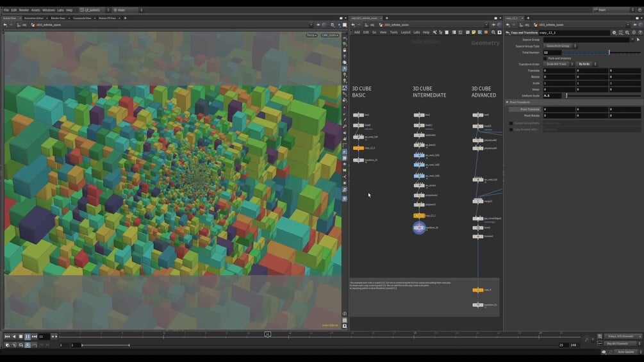The width and height of the screenshot is (644, 362).
Task: Click the current frame number field
Action: pyautogui.click(x=44, y=336)
